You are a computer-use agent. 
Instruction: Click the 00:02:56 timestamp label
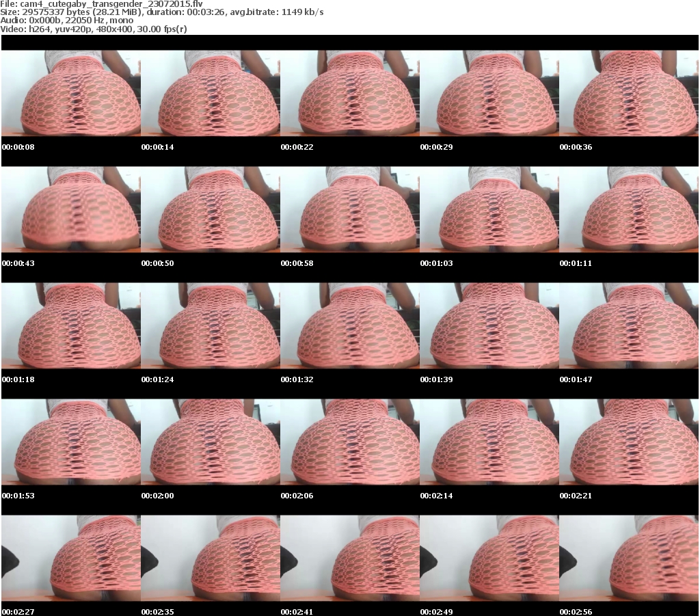pos(576,611)
